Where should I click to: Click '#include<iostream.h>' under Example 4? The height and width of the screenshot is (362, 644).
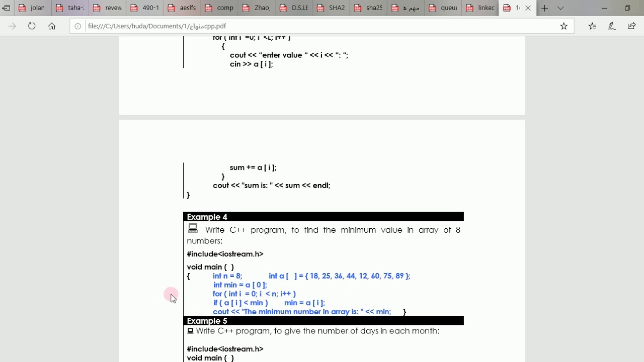(225, 254)
